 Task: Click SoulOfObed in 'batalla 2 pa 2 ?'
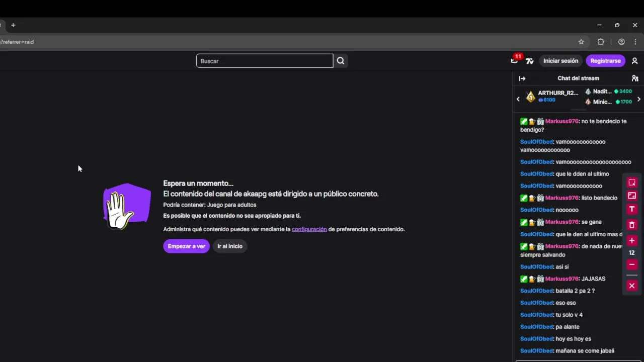click(536, 291)
